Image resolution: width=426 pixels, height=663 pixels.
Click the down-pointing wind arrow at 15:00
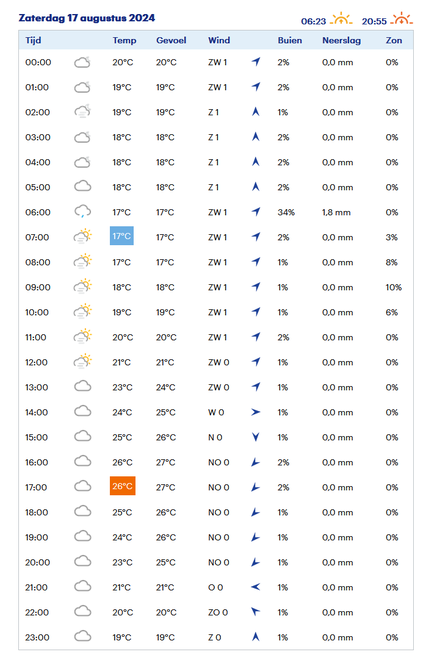coord(256,437)
